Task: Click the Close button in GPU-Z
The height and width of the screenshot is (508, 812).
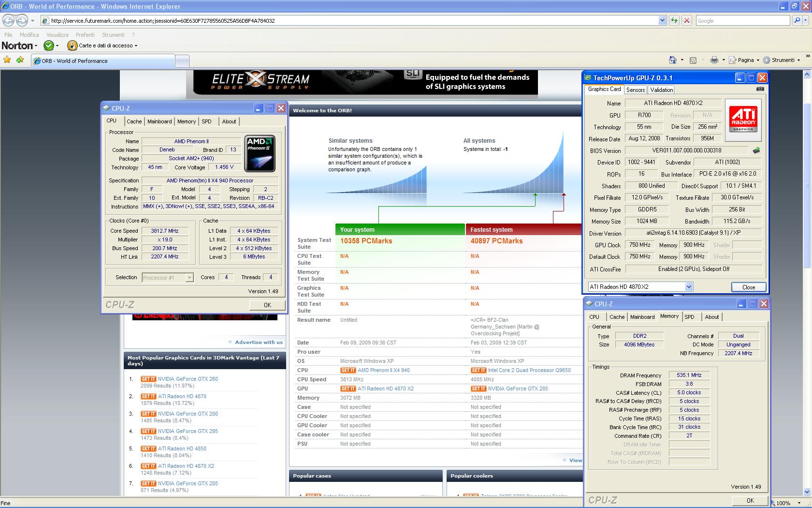Action: point(748,287)
